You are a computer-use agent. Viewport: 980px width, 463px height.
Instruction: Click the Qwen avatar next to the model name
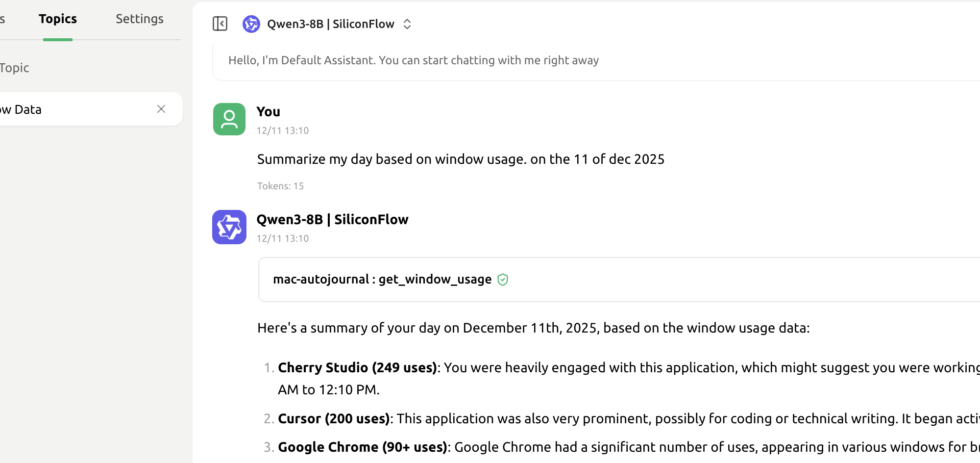[x=251, y=24]
